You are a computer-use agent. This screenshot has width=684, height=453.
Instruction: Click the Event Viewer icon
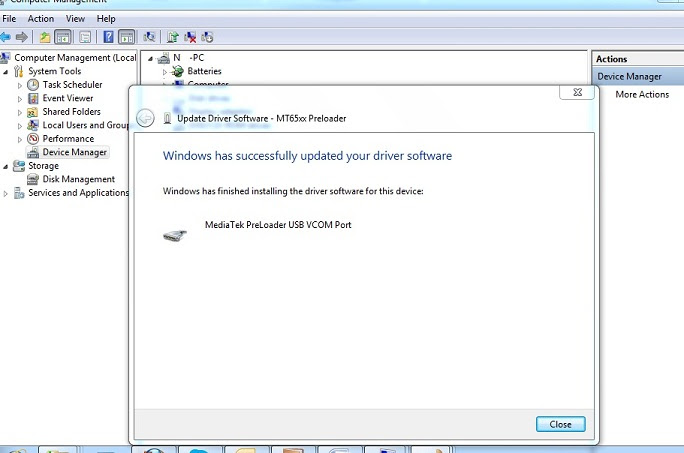[x=33, y=98]
